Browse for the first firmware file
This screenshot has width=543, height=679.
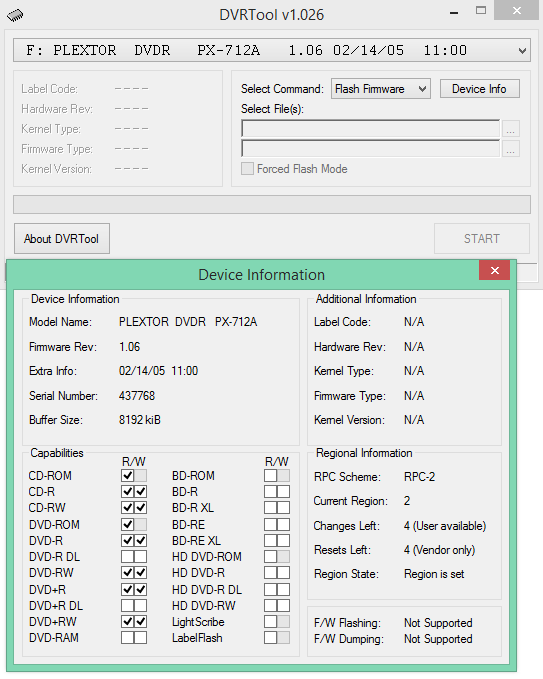point(511,129)
